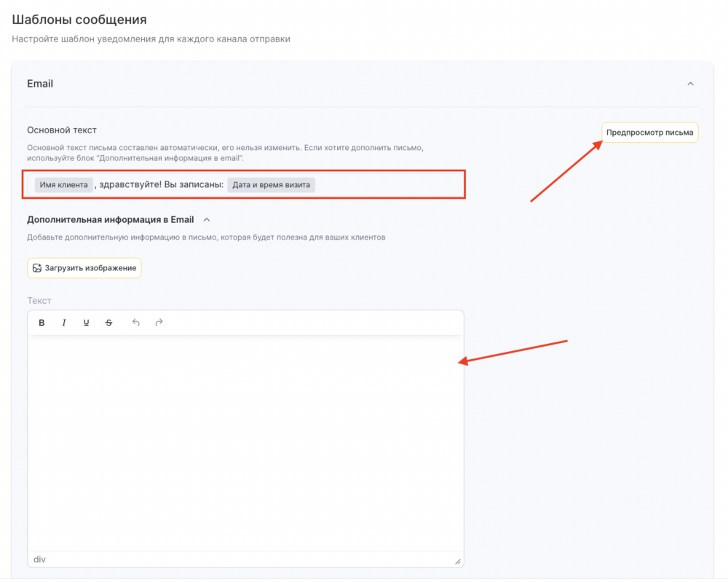
Task: Grab the editor resize handle corner
Action: coord(458,562)
